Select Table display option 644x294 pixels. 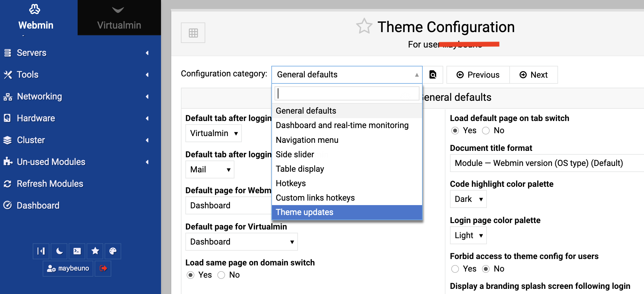[347, 169]
